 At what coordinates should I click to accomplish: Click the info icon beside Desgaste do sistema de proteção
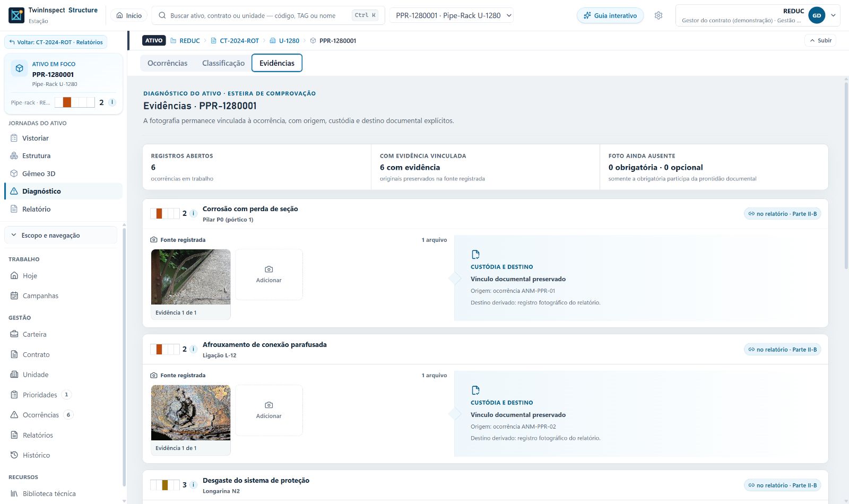coord(194,485)
